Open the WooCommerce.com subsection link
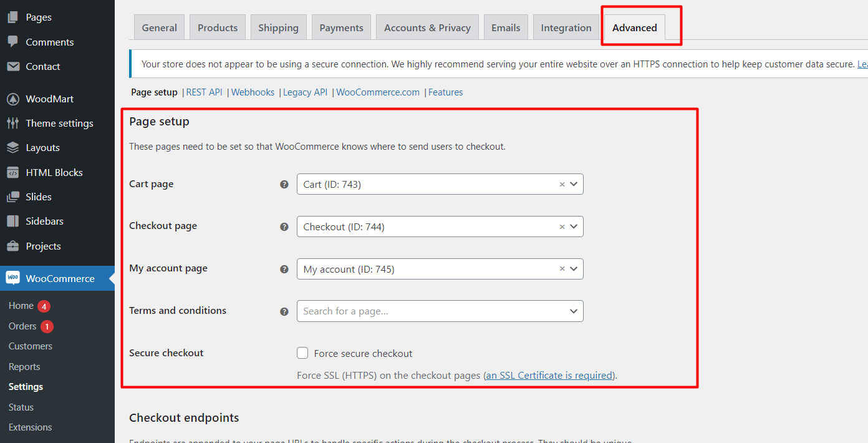 click(378, 92)
